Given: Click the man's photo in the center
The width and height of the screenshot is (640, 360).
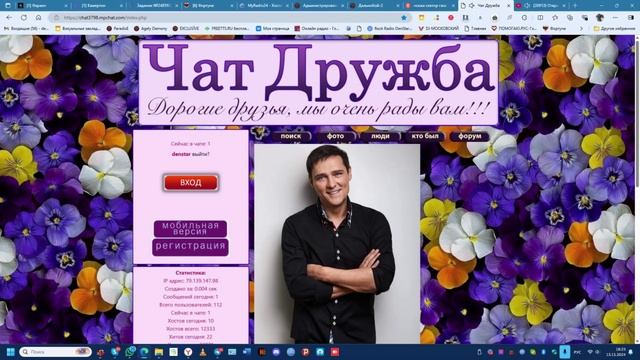Looking at the screenshot, I should (337, 244).
